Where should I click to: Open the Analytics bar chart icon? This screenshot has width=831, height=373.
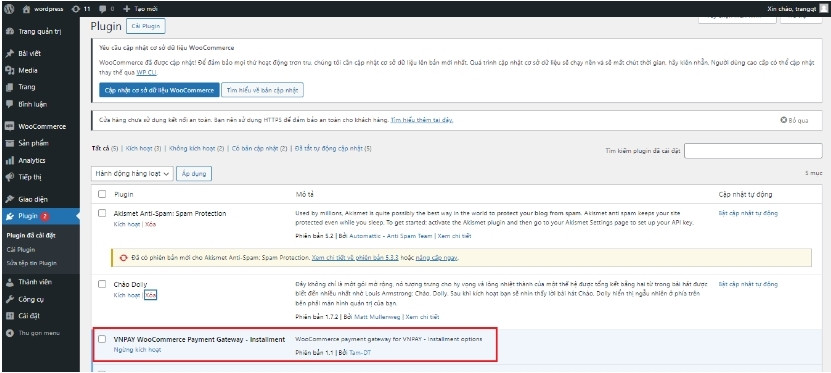pos(10,161)
